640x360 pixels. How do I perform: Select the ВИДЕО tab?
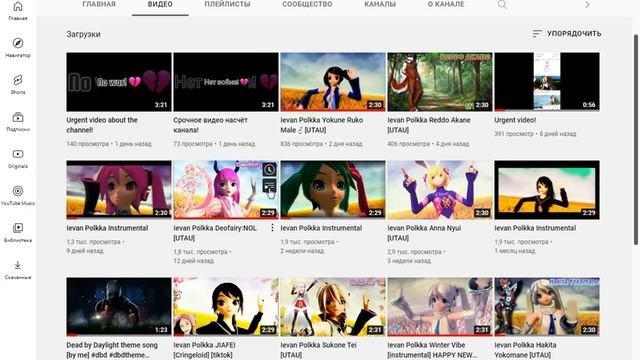tap(160, 4)
